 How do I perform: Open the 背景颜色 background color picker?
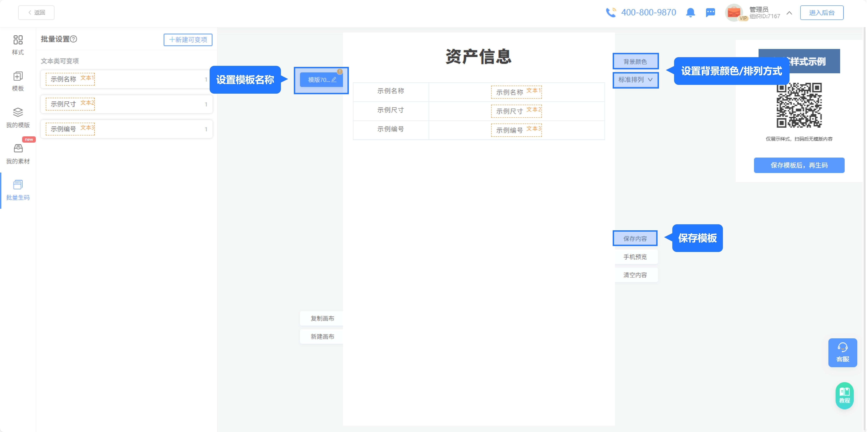coord(635,61)
